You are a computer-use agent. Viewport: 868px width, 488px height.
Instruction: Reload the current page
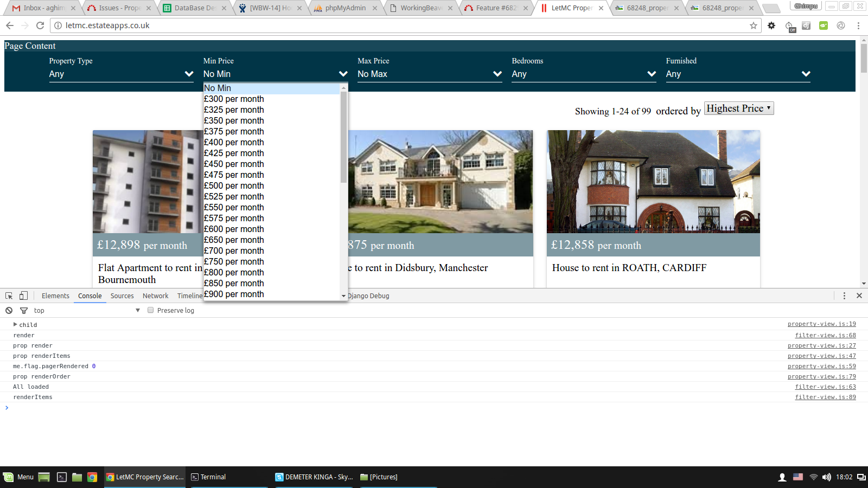pyautogui.click(x=40, y=25)
